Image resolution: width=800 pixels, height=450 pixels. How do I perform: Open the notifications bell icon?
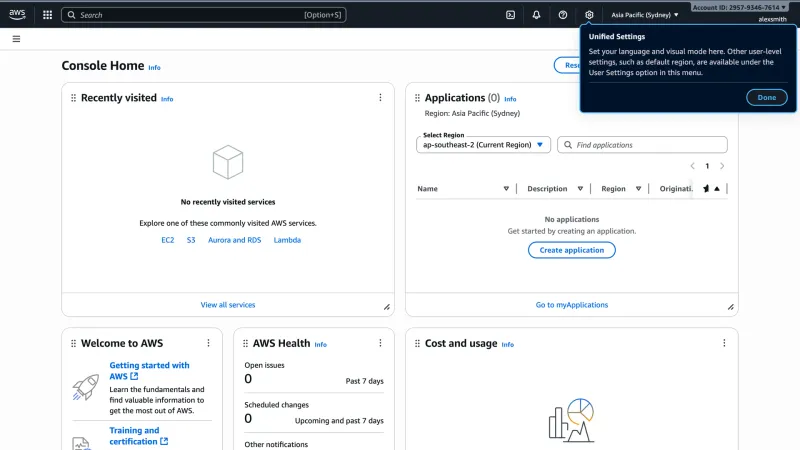pyautogui.click(x=536, y=15)
